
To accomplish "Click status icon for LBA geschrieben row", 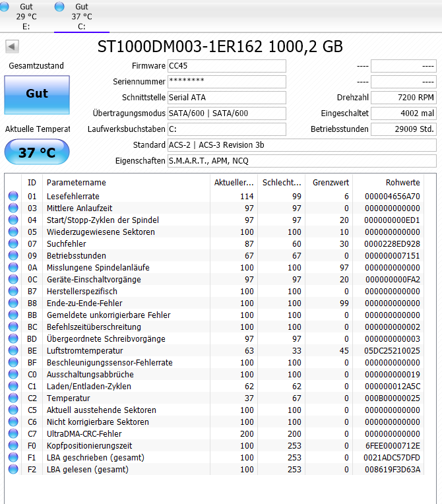I will (13, 458).
